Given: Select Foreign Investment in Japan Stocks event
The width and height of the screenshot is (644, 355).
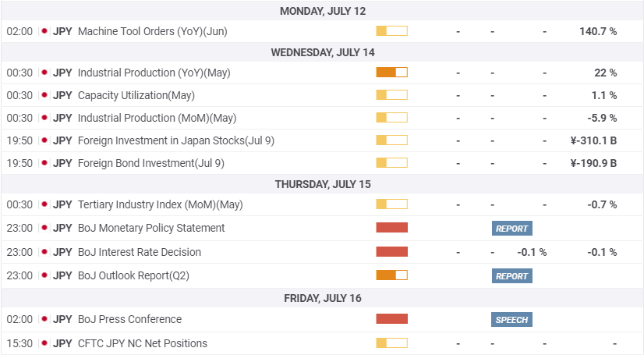Looking at the screenshot, I should pyautogui.click(x=175, y=140).
